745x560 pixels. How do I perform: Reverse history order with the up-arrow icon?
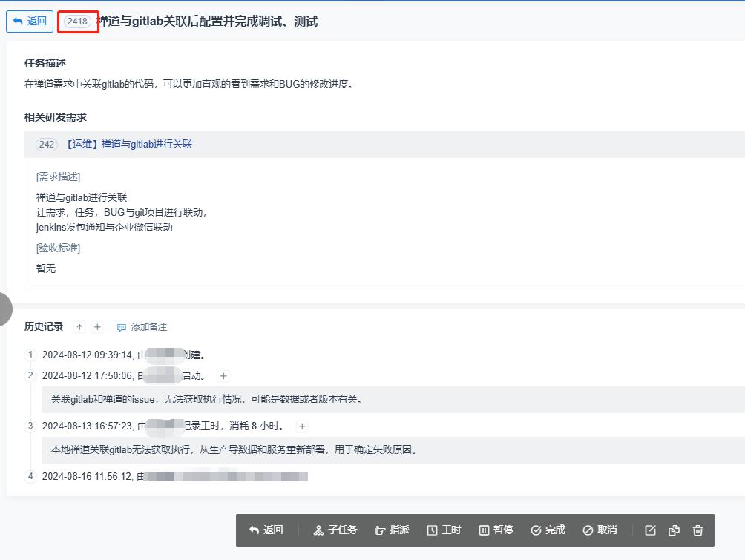pyautogui.click(x=80, y=327)
